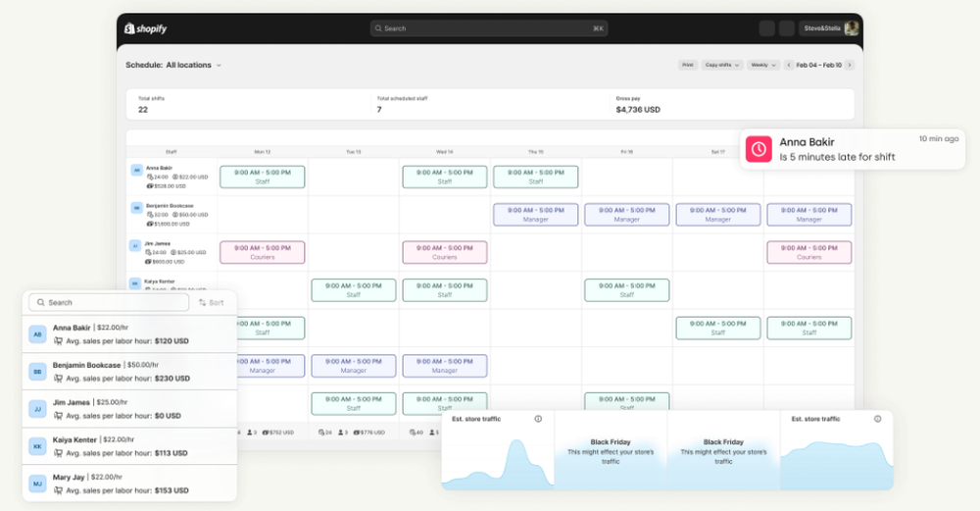The width and height of the screenshot is (980, 511).
Task: Open Benjamin Bookcase's Saturday Manager shift
Action: pos(718,215)
